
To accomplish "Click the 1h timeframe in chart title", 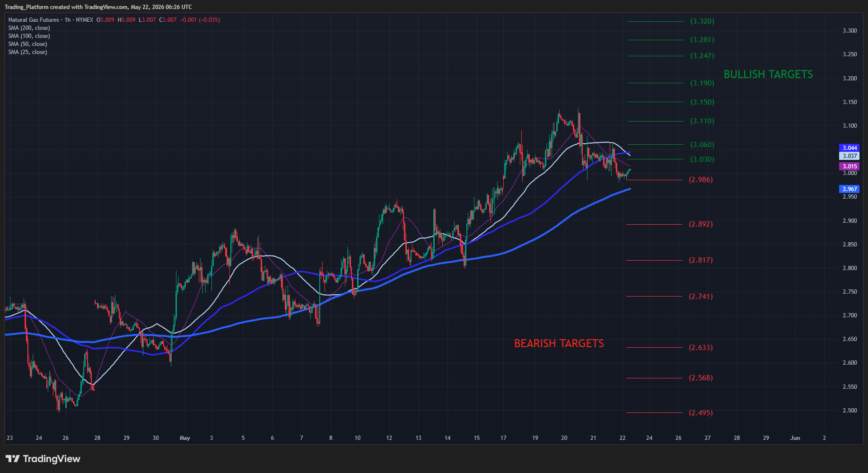I will 68,20.
